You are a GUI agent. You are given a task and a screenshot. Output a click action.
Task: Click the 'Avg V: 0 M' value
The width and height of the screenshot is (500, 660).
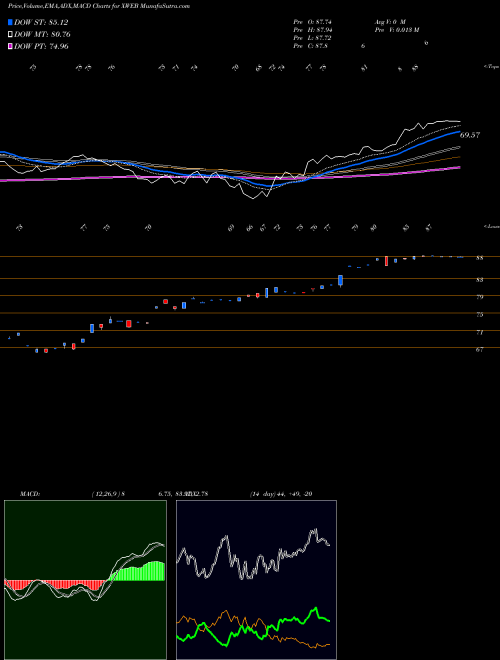point(389,22)
